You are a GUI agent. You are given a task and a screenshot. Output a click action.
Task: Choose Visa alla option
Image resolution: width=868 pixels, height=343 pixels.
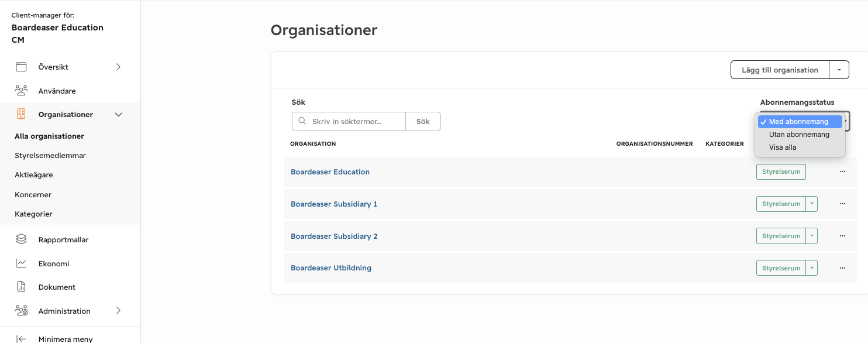800,148
